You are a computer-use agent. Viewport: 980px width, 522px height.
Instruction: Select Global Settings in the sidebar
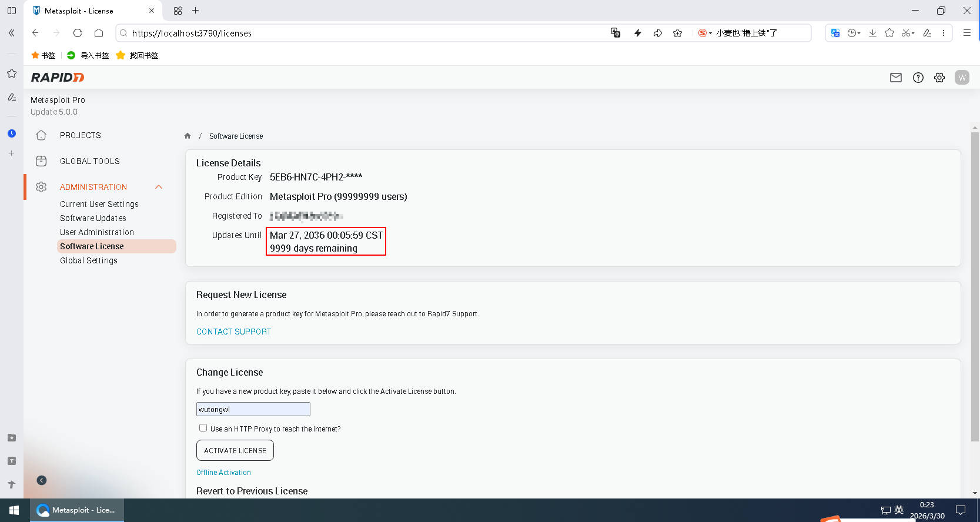click(89, 260)
